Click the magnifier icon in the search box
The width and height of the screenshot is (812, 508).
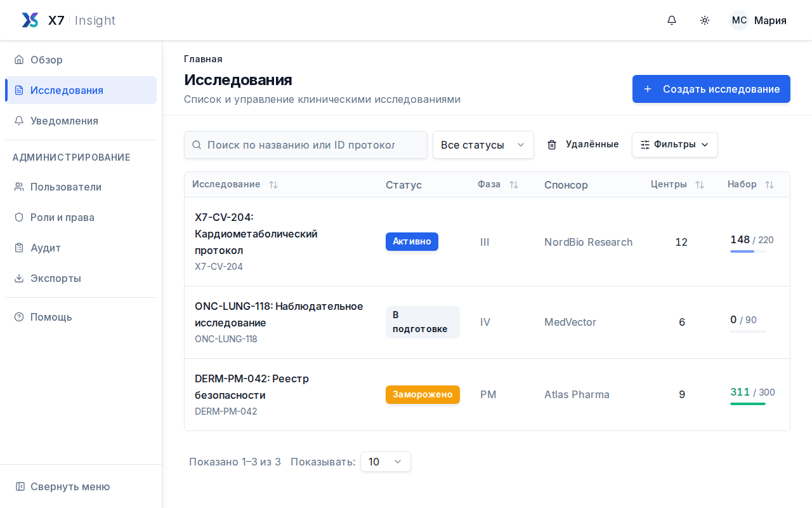coord(197,145)
